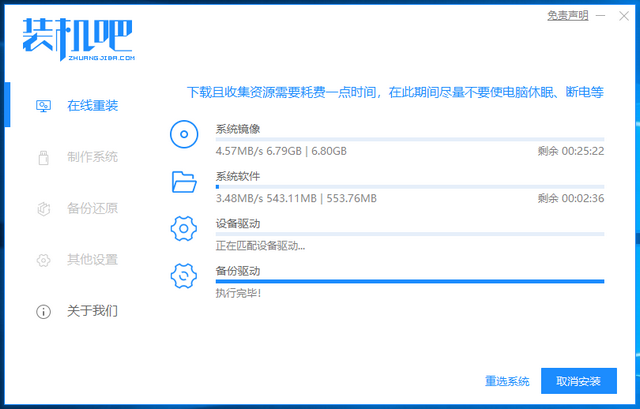Switch to the 制作系统 tab label
This screenshot has height=409, width=640.
coord(92,157)
